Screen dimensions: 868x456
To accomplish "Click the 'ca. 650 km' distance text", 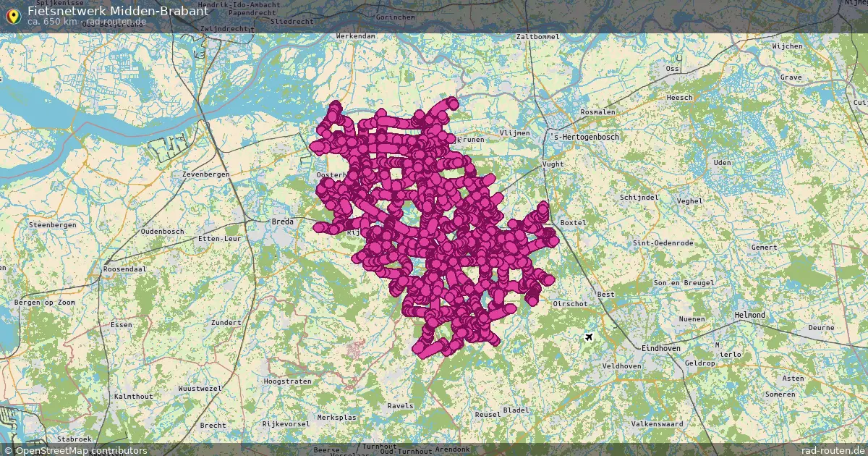I will 52,22.
